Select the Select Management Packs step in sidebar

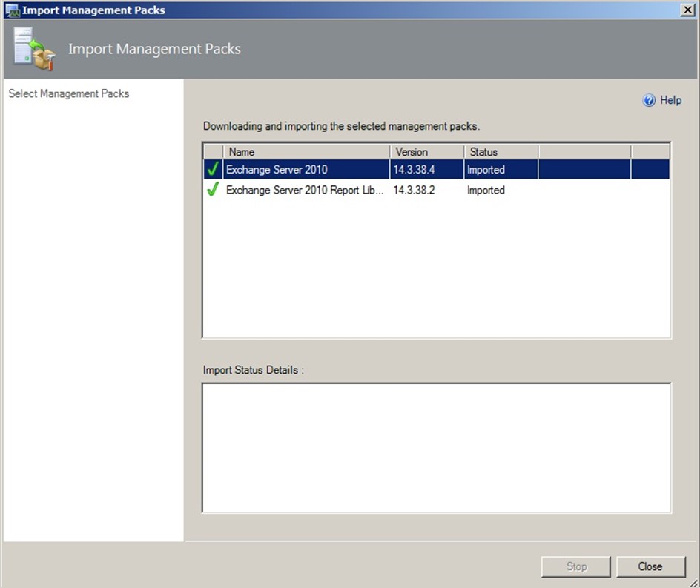[69, 93]
